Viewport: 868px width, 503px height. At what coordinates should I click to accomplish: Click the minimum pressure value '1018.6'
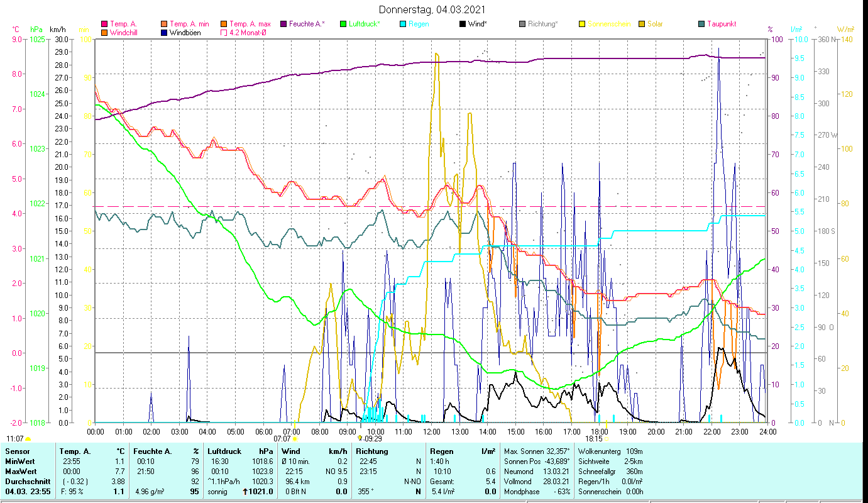coord(261,462)
